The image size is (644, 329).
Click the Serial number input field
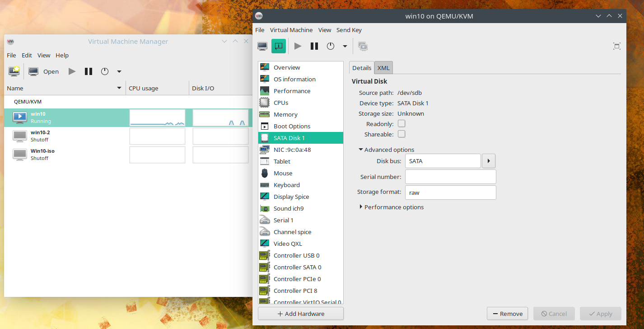pyautogui.click(x=450, y=177)
